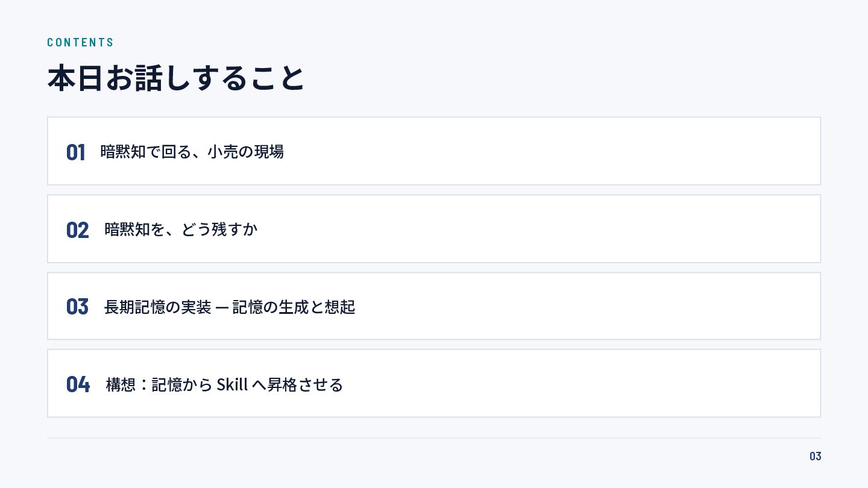
Task: Click the dash separator in item 03
Action: [221, 307]
